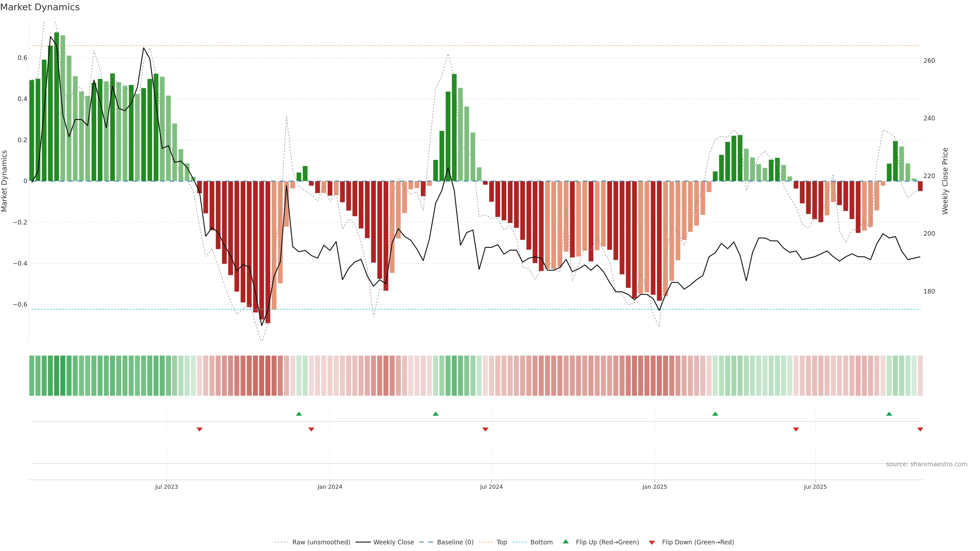The height and width of the screenshot is (551, 980).
Task: Click the flip-down marker just before Jan 2024
Action: pos(311,429)
